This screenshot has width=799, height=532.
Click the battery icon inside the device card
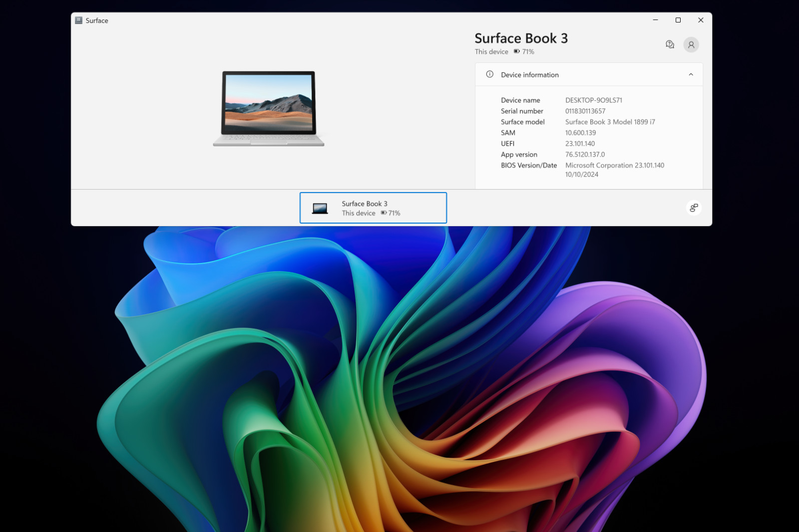tap(384, 213)
